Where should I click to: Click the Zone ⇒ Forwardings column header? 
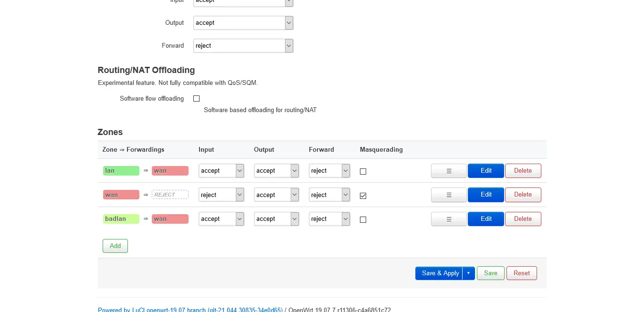133,150
